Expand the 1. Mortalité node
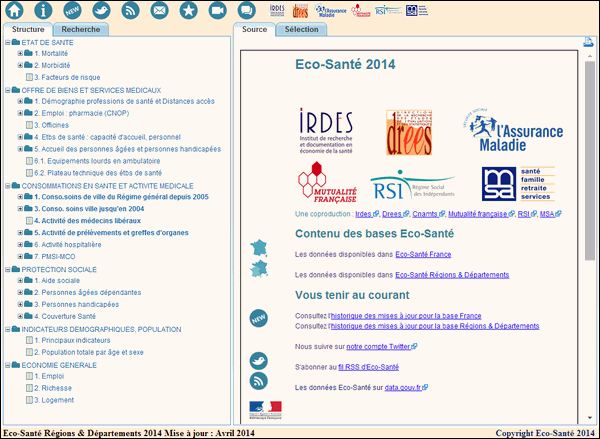The width and height of the screenshot is (600, 439). pyautogui.click(x=20, y=54)
